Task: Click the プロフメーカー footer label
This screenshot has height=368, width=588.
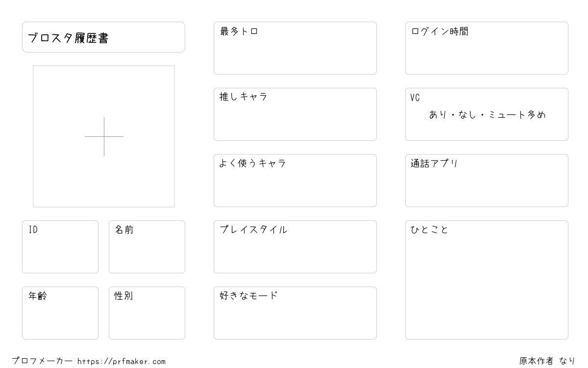Action: 43,361
